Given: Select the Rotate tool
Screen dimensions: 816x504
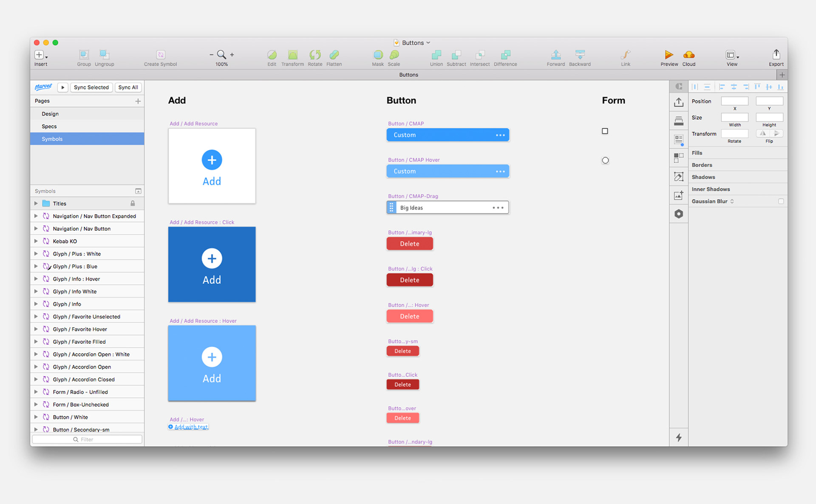Looking at the screenshot, I should (315, 54).
